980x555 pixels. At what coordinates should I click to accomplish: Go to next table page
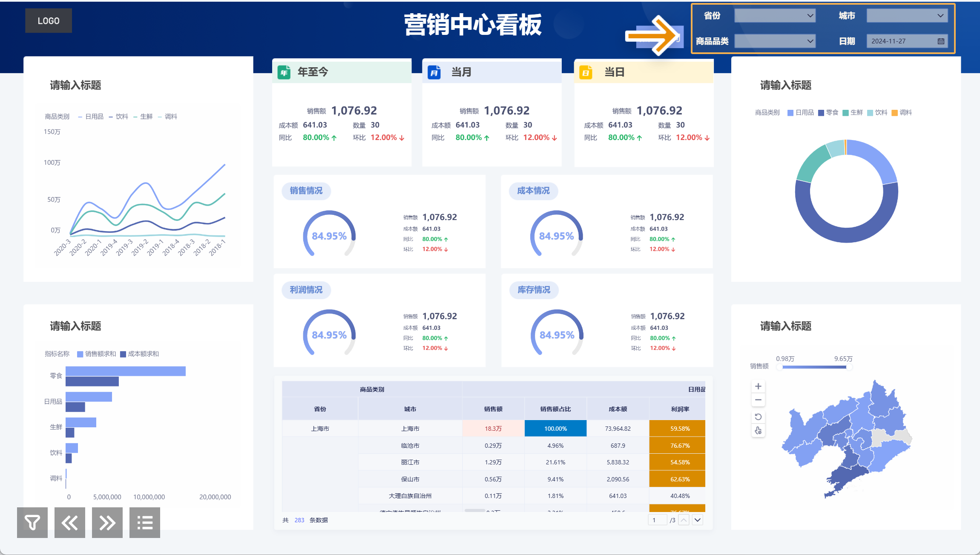[697, 520]
